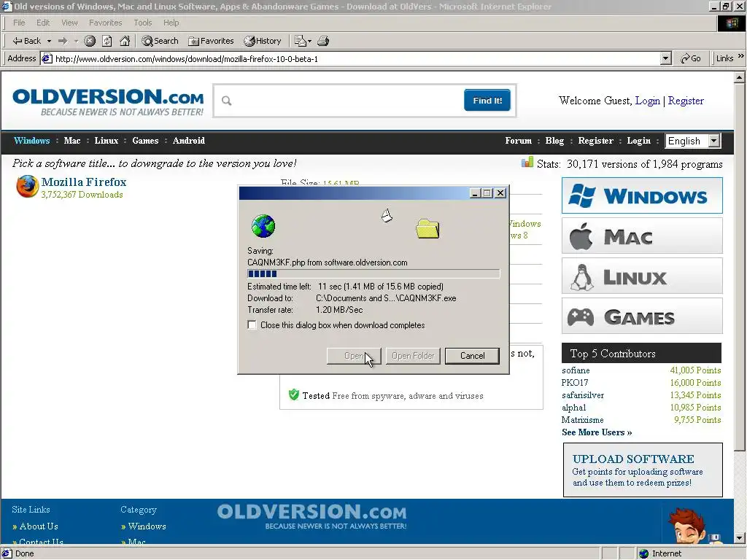Click the OLDVERSION.COM site logo
Screen dimensions: 747x560
coord(108,101)
